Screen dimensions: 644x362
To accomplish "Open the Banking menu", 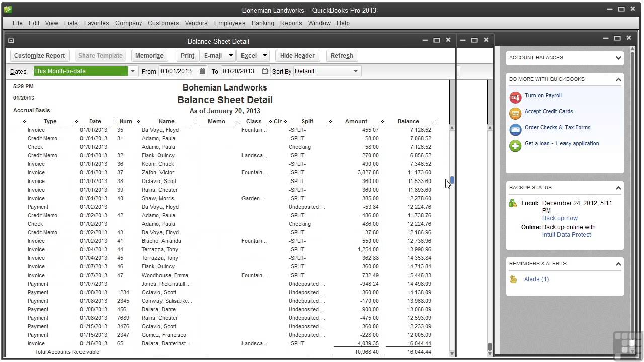I will click(263, 23).
